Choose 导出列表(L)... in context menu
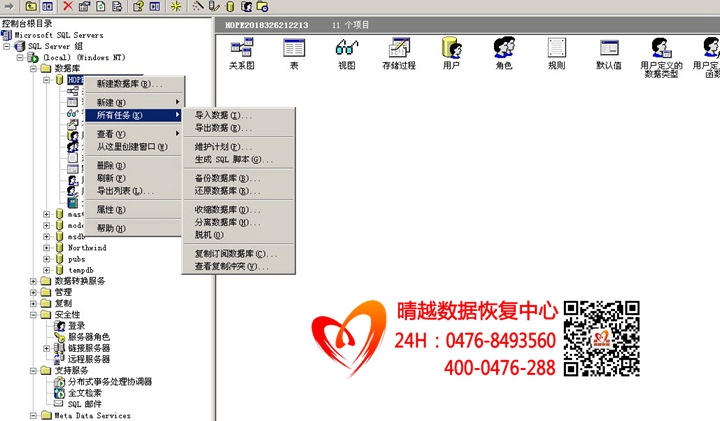This screenshot has height=421, width=720. (x=135, y=191)
